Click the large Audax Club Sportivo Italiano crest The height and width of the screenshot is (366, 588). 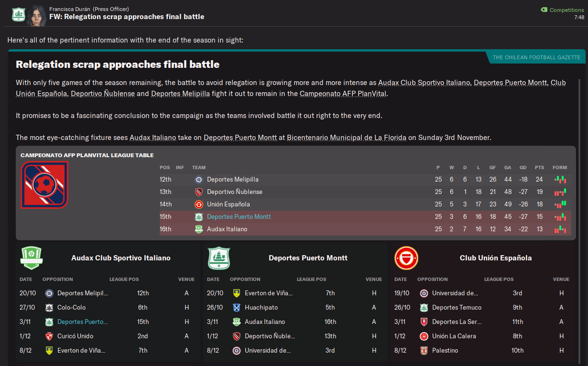pos(32,258)
